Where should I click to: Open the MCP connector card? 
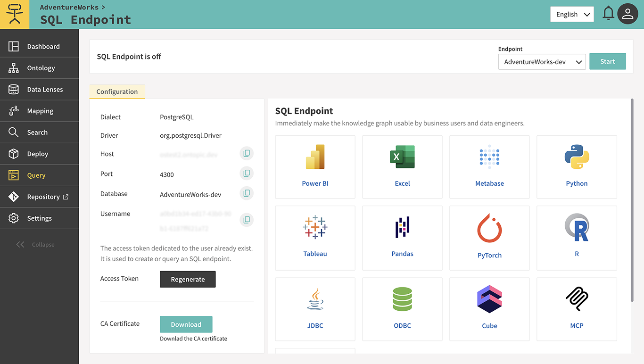pyautogui.click(x=577, y=309)
